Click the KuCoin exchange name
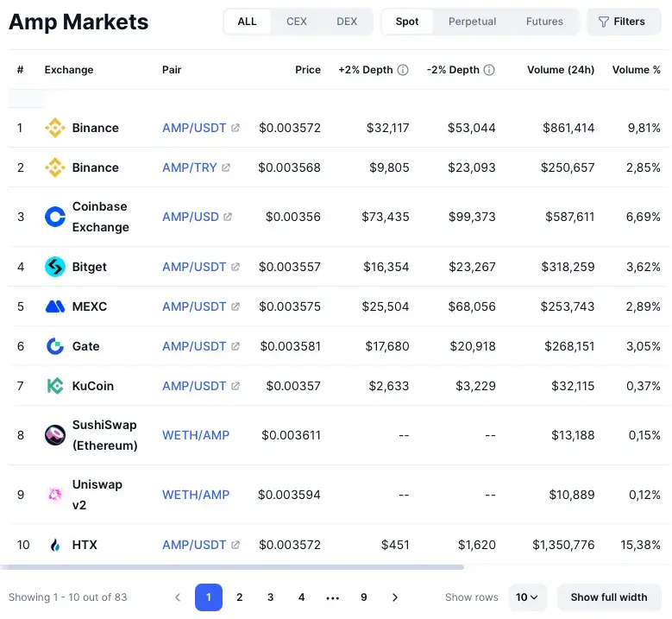This screenshot has height=619, width=672. [x=93, y=386]
